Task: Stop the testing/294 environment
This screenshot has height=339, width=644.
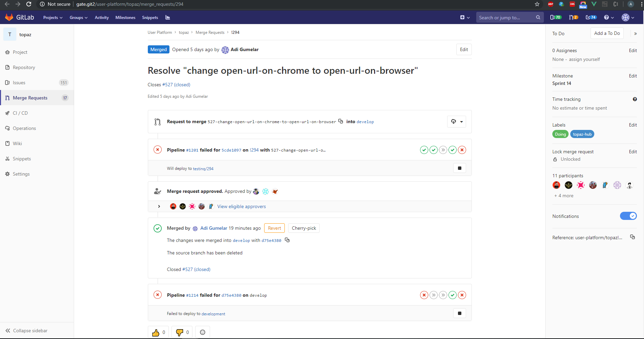Action: [x=459, y=168]
